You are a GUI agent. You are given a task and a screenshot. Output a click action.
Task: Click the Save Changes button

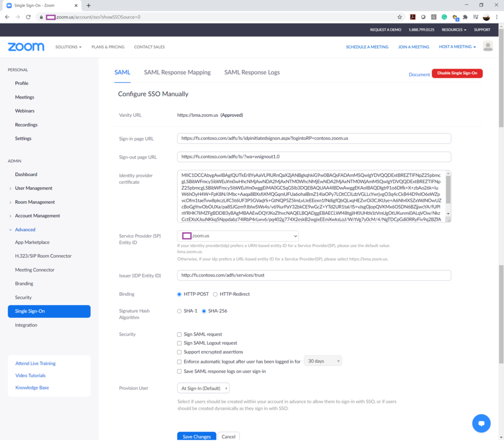pyautogui.click(x=197, y=437)
